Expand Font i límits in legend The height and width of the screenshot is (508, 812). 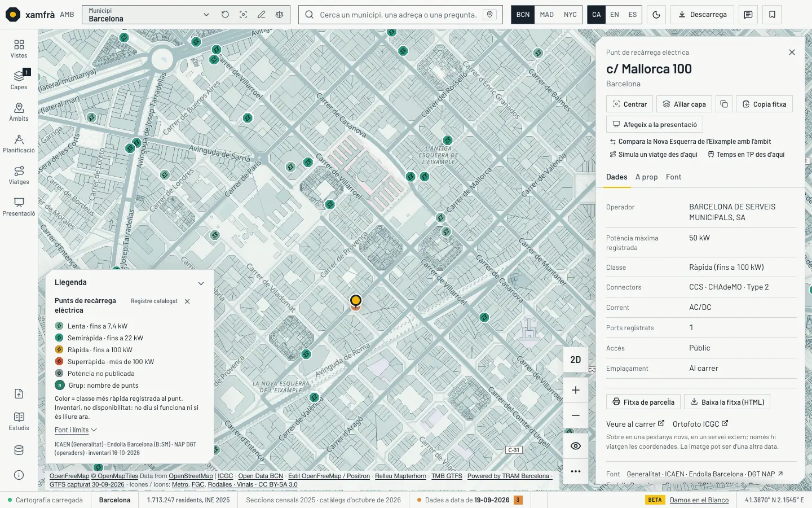[x=76, y=430]
